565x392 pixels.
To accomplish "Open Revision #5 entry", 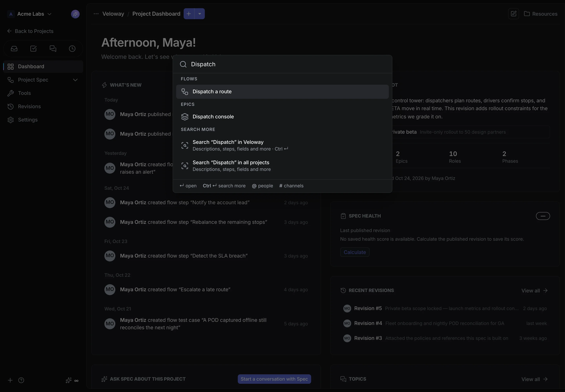I will (445, 309).
